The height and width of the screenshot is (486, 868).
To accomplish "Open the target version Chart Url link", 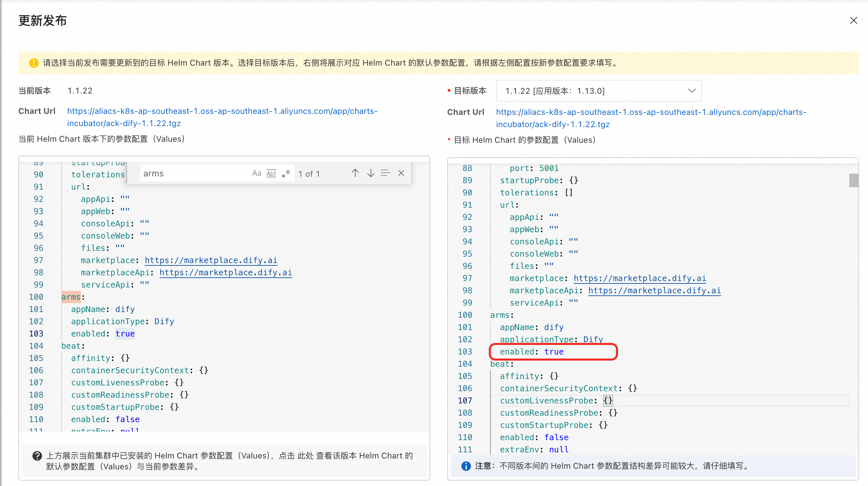I will 651,118.
